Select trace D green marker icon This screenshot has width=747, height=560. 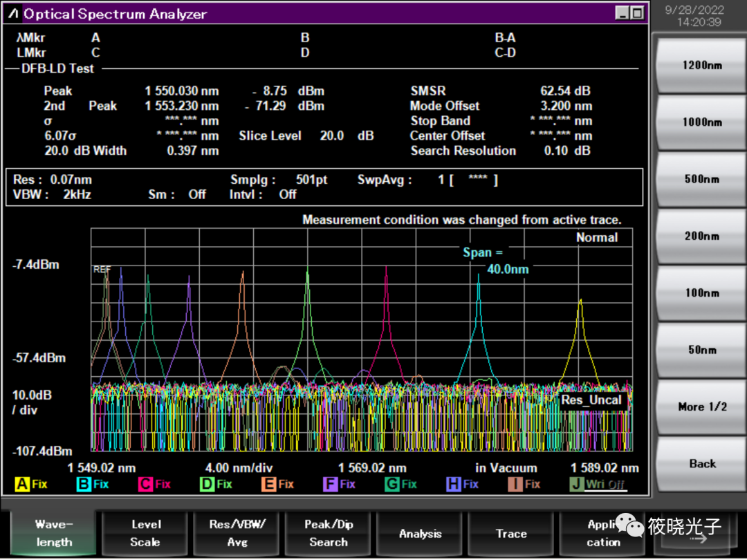click(x=207, y=485)
